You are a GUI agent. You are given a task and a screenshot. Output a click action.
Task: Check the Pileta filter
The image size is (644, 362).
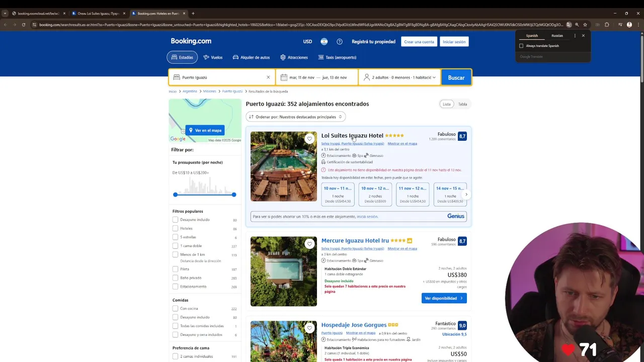pyautogui.click(x=175, y=269)
